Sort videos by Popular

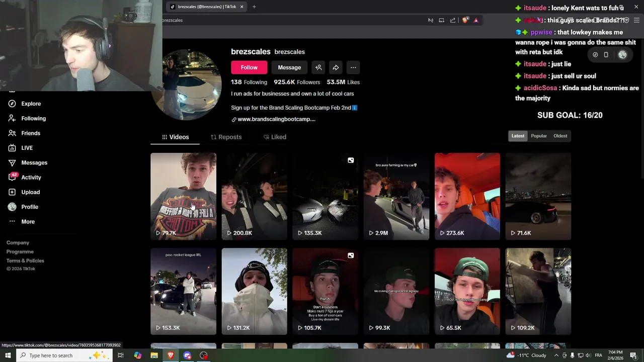539,136
